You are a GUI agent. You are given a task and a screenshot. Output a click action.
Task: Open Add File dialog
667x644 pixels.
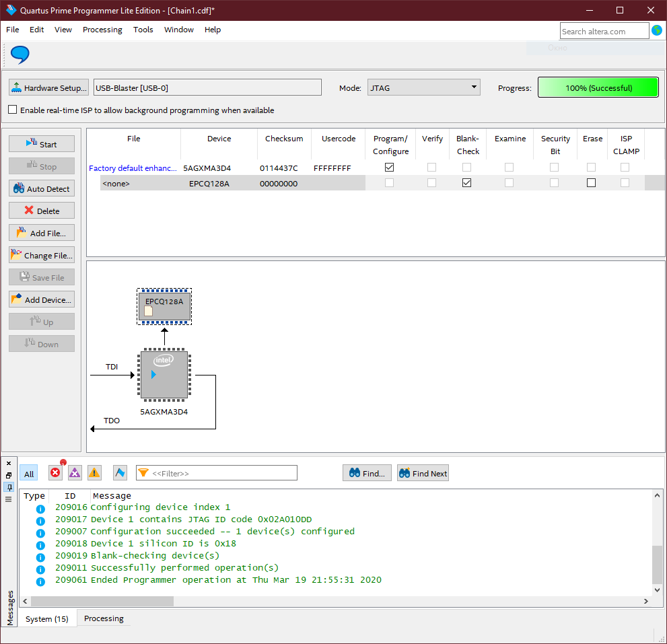click(x=42, y=233)
